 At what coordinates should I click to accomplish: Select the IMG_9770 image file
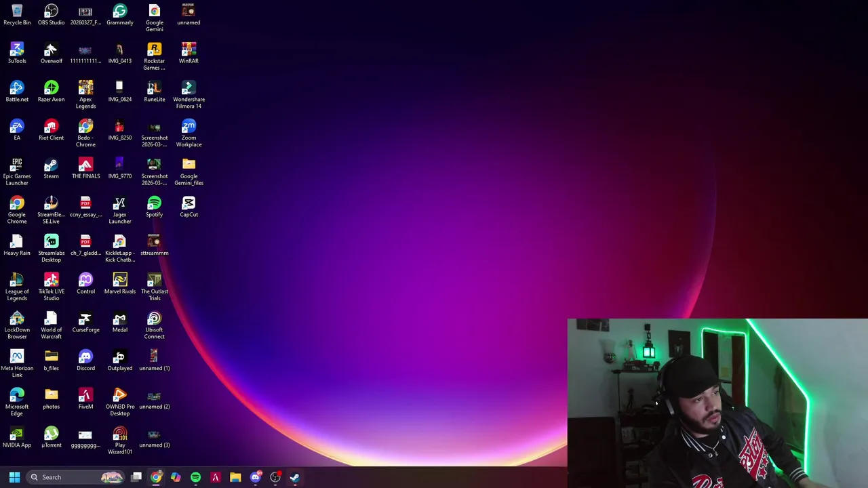[x=120, y=169]
